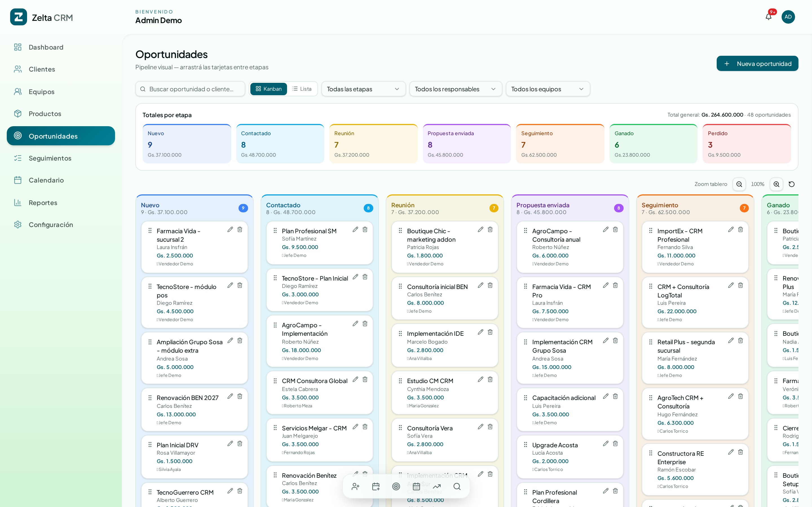Click the search icon in floating toolbar
Image resolution: width=812 pixels, height=507 pixels.
point(457,486)
